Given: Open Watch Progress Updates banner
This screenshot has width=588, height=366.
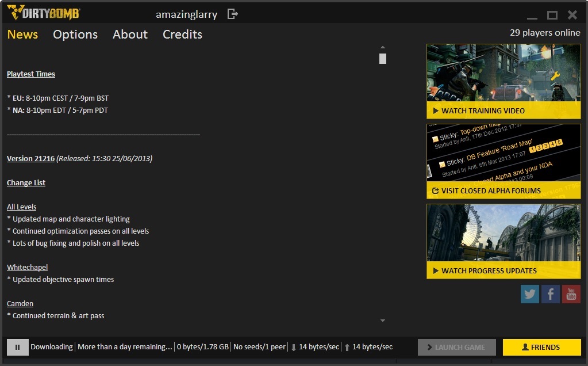Looking at the screenshot, I should pos(504,241).
